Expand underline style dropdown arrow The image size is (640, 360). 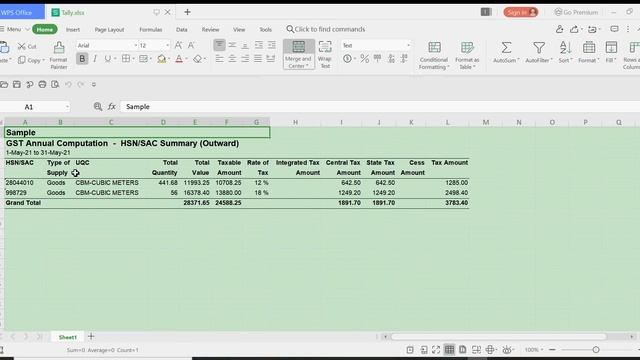pos(115,59)
